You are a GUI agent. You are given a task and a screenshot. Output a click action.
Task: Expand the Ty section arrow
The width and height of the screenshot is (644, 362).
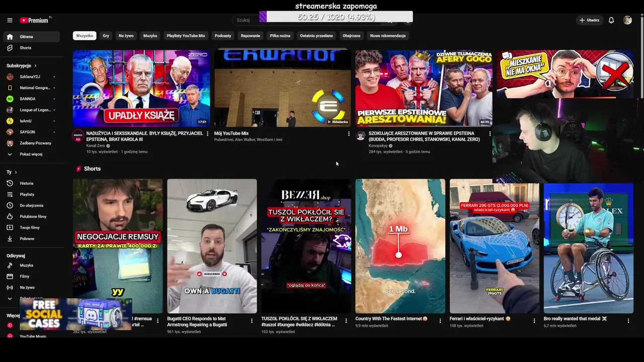click(16, 172)
